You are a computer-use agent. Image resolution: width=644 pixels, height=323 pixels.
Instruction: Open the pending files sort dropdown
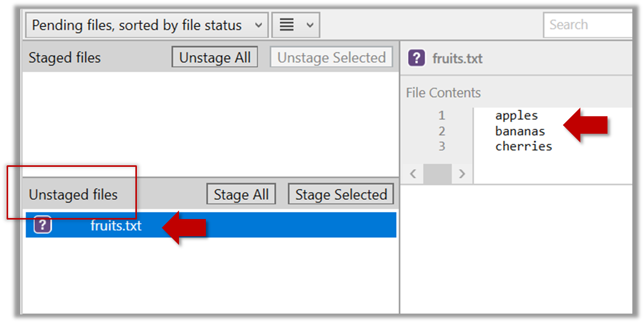pyautogui.click(x=147, y=25)
